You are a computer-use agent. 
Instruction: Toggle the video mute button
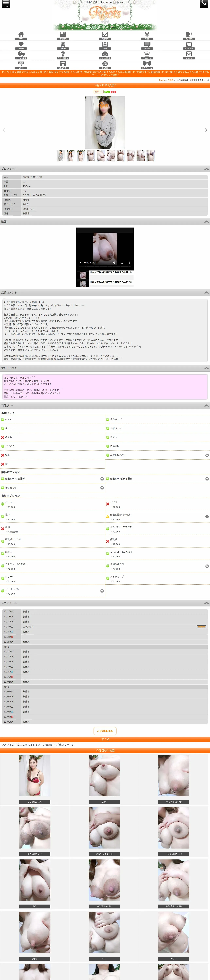[114, 263]
